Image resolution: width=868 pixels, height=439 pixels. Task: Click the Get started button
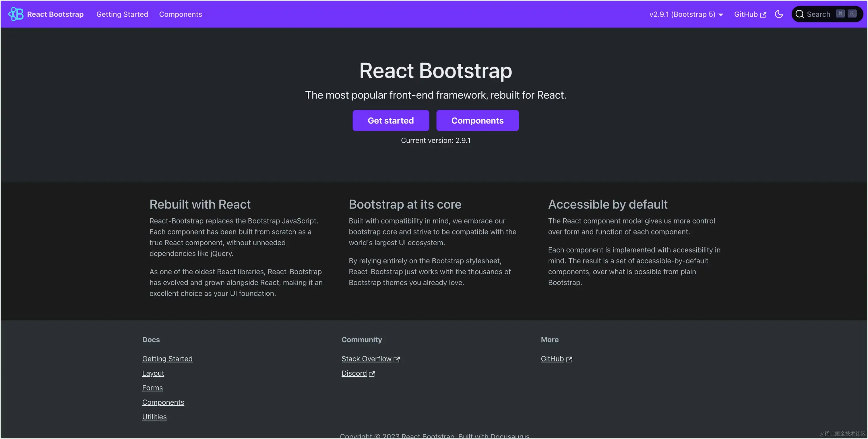pos(391,120)
